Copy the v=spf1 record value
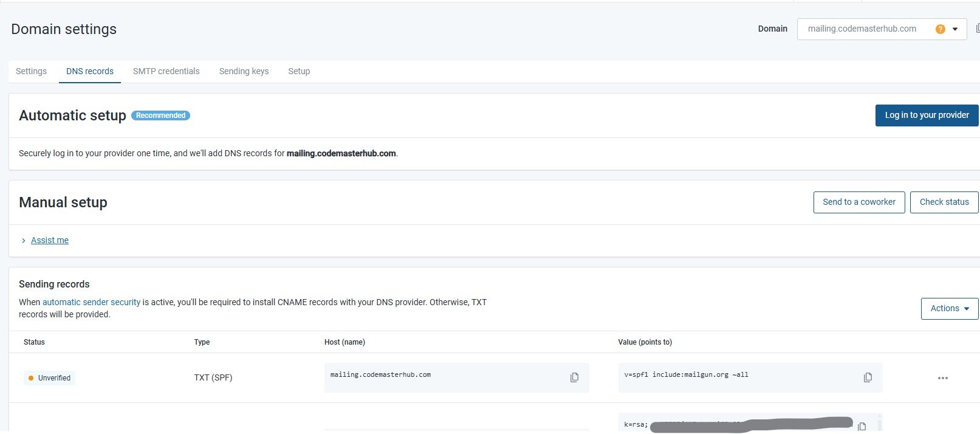Viewport: 980px width, 434px height. [868, 377]
